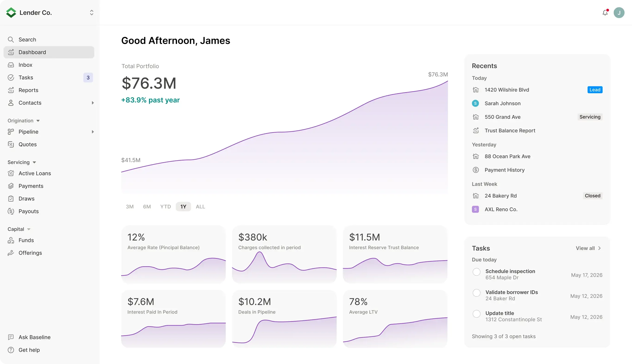The image size is (632, 364).
Task: Open the user avatar J menu
Action: (619, 13)
